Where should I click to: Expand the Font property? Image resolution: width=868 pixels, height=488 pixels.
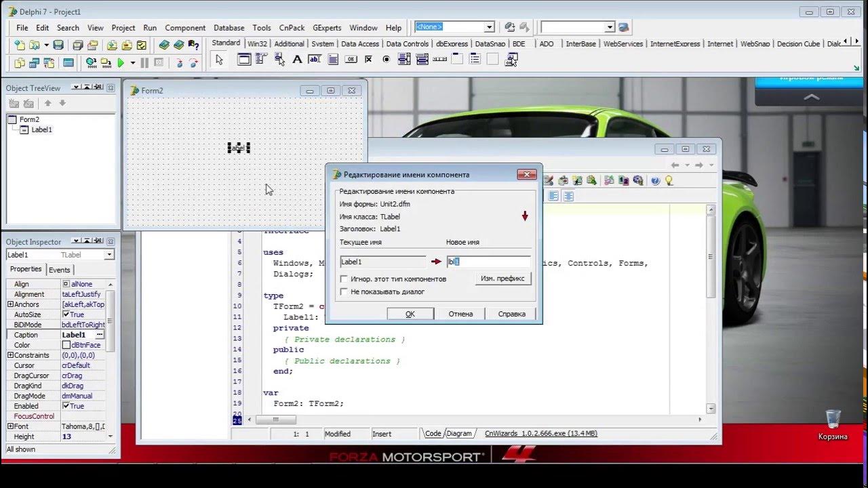coord(10,426)
